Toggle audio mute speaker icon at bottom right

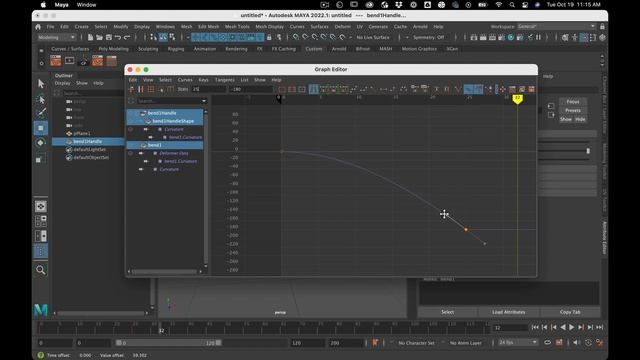point(576,342)
